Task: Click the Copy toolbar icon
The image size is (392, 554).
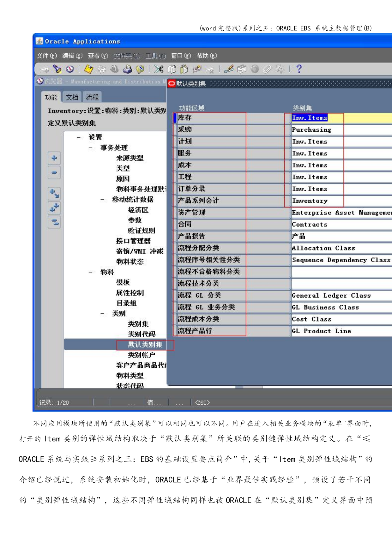Action: (x=172, y=69)
